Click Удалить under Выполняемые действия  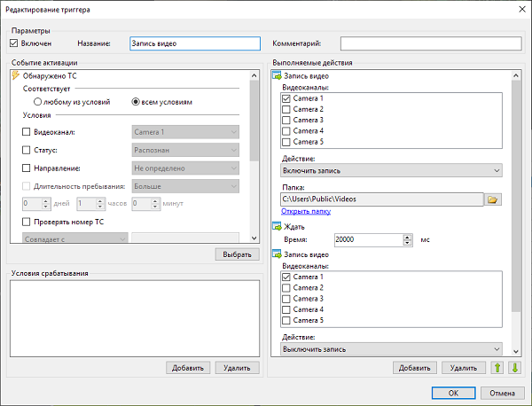click(464, 368)
